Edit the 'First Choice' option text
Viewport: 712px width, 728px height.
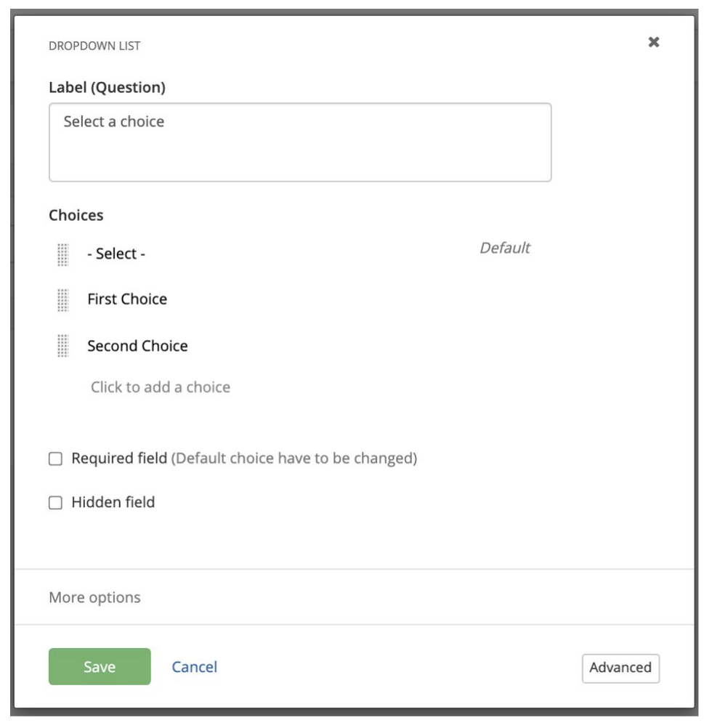pyautogui.click(x=127, y=299)
